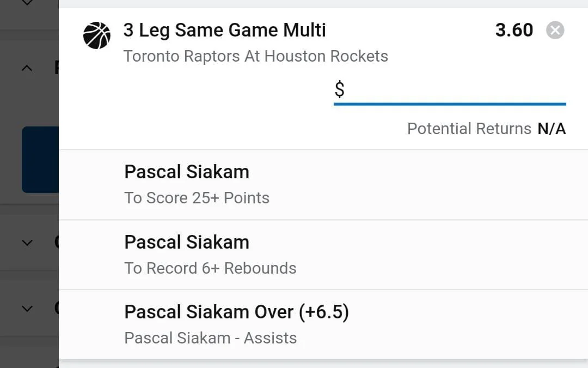Remove the 3 Leg Same Game Multi bet
588x368 pixels.
tap(555, 31)
